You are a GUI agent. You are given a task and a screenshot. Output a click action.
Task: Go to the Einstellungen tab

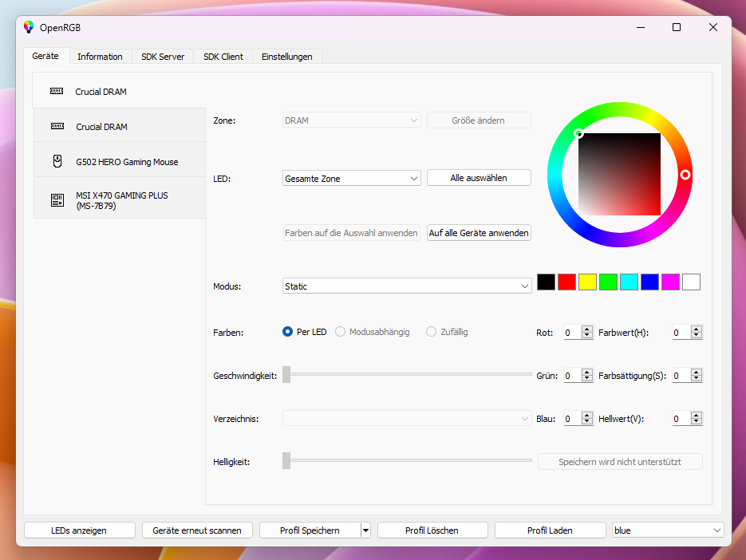coord(287,57)
